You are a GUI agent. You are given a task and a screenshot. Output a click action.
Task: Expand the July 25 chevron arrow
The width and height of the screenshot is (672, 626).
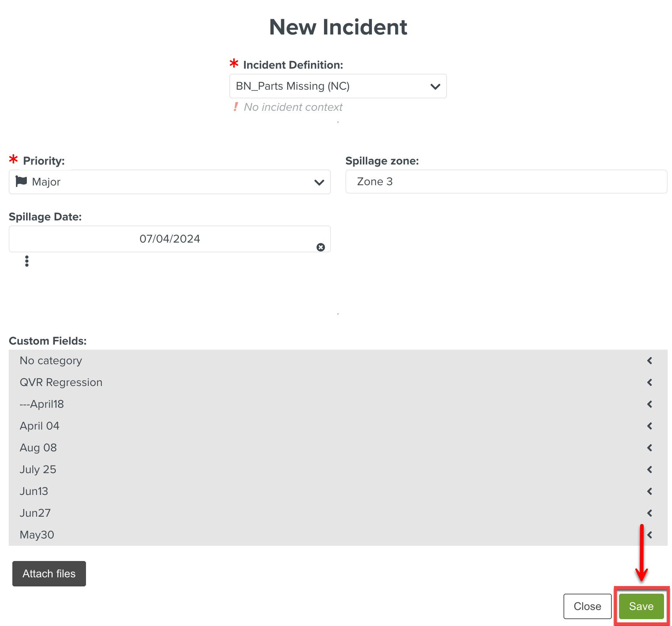tap(650, 469)
